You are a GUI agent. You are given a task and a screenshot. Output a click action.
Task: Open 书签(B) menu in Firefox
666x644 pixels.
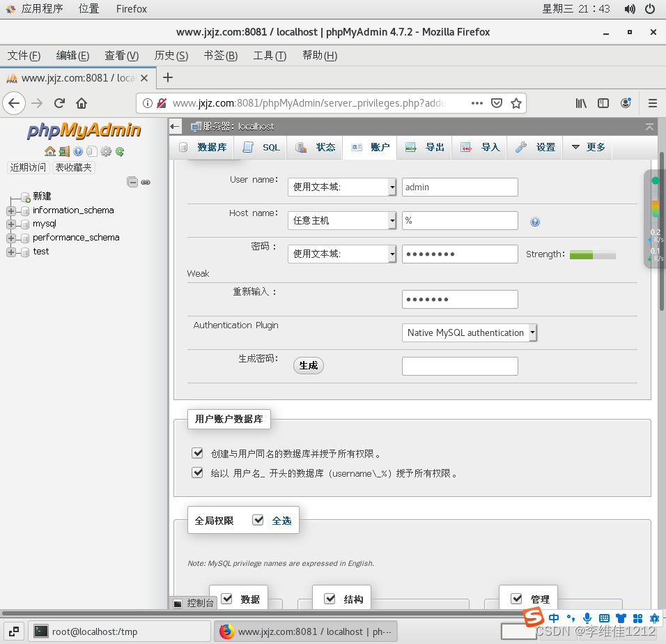(x=221, y=56)
